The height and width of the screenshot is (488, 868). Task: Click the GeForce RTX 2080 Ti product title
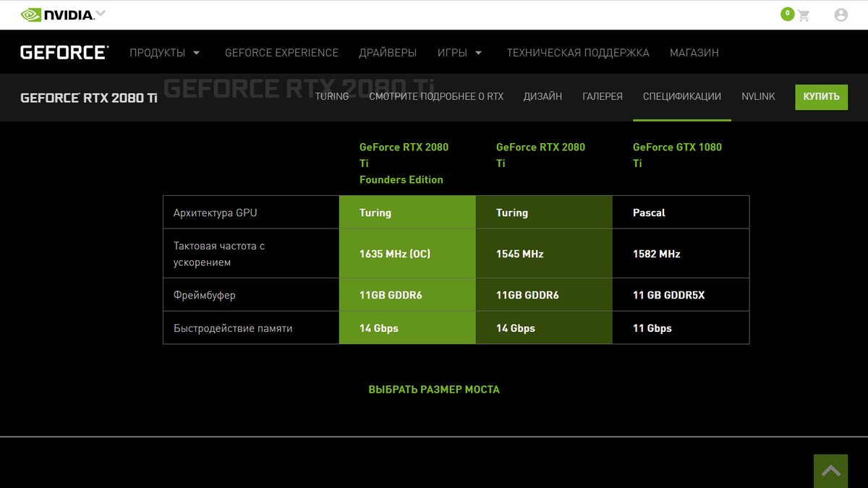[89, 98]
